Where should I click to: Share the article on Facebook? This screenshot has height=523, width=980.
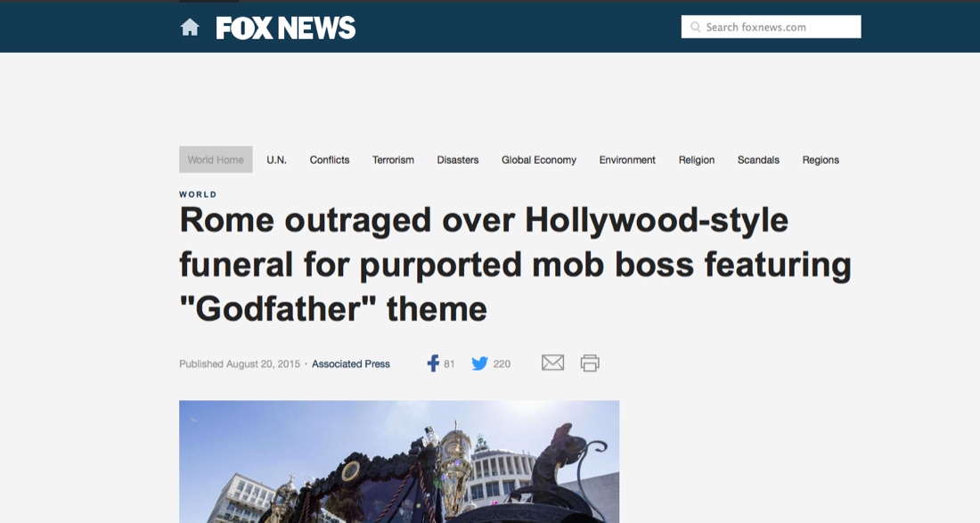tap(432, 364)
